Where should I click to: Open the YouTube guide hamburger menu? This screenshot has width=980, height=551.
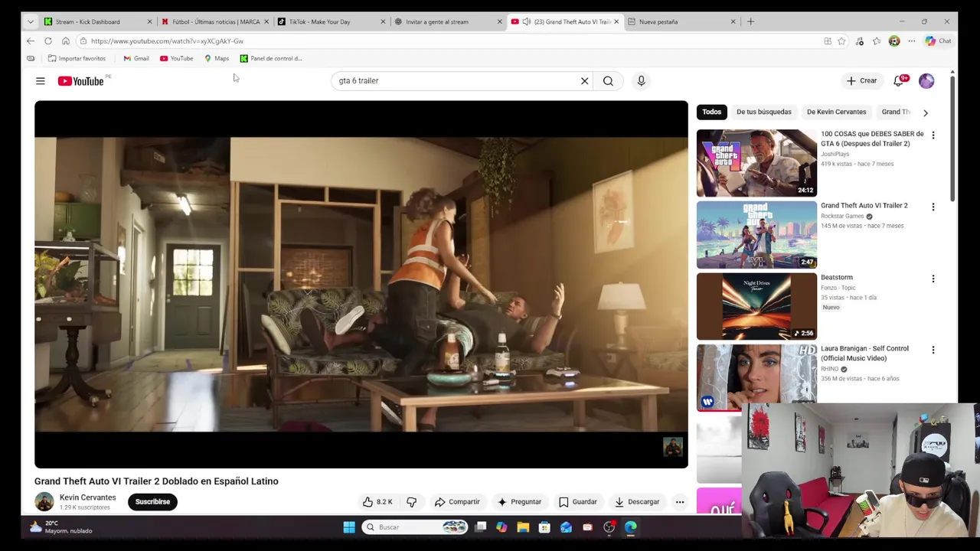click(x=40, y=81)
